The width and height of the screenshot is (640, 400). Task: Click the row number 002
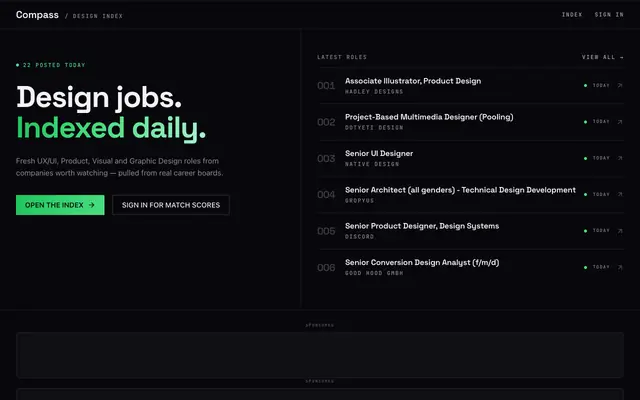click(x=326, y=122)
